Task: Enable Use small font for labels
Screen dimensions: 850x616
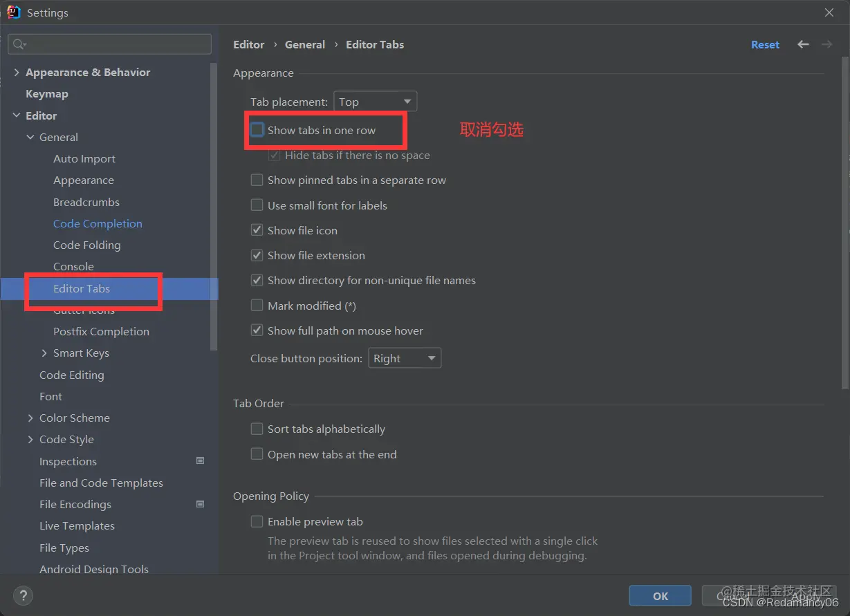Action: point(257,205)
